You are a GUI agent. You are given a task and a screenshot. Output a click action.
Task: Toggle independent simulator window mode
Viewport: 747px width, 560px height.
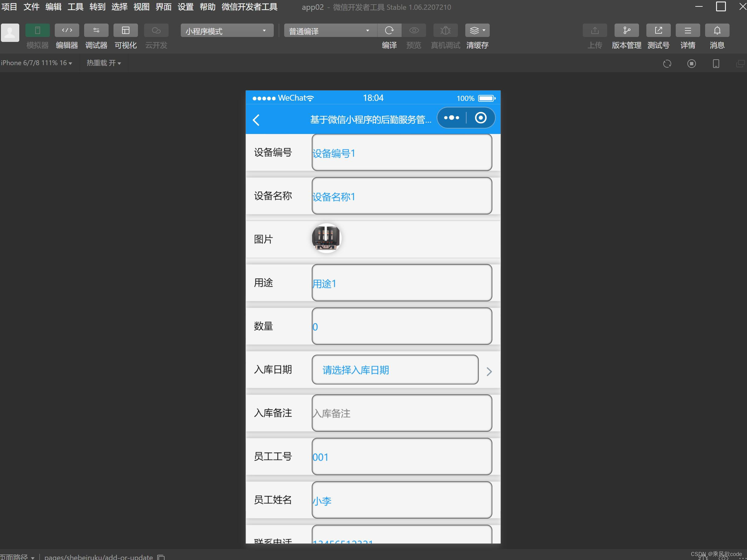click(740, 63)
